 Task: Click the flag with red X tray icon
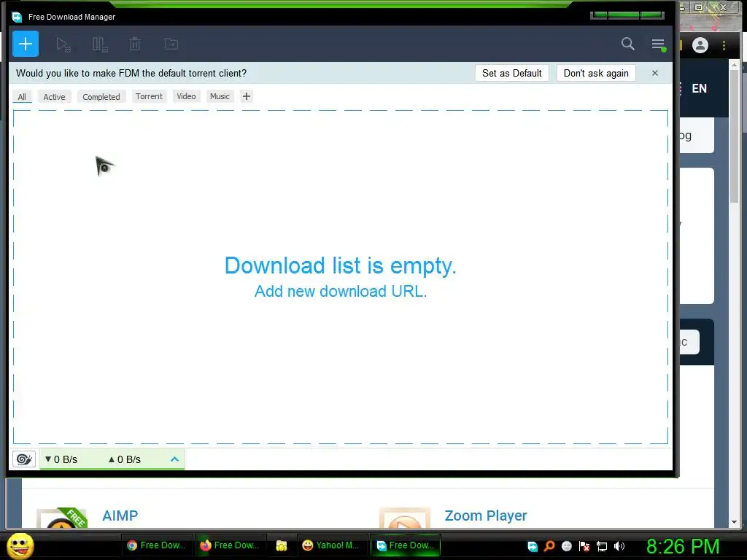[x=584, y=546]
